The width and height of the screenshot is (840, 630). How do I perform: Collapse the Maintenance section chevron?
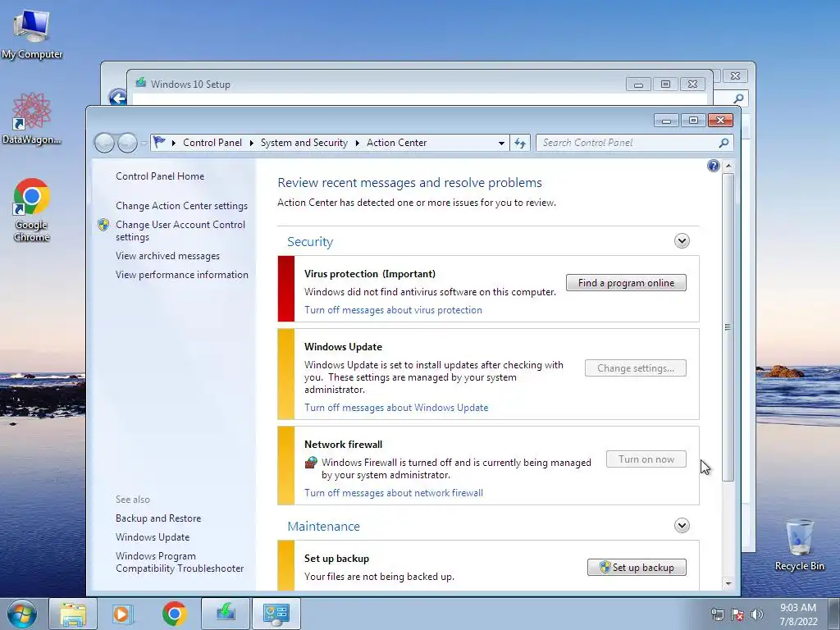[x=682, y=525]
